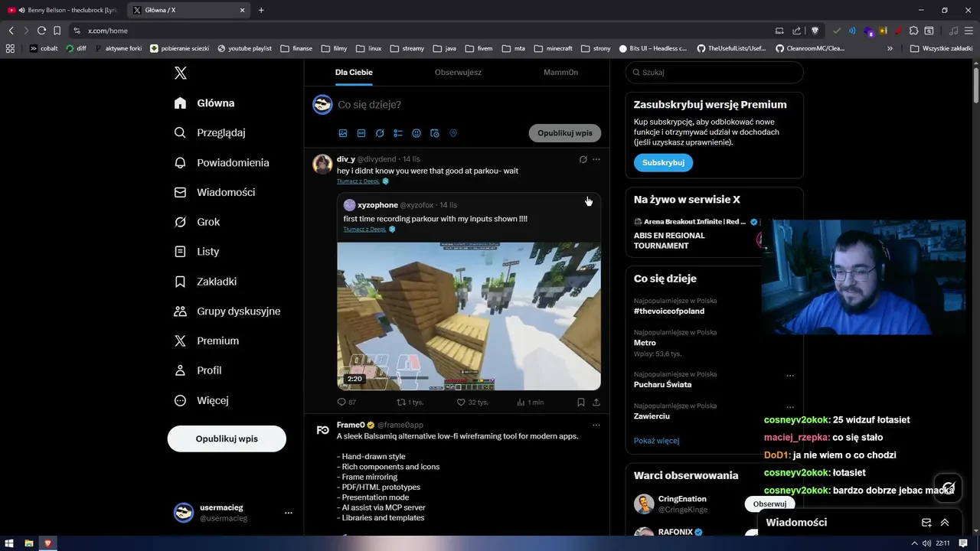Bookmark this page via the toolbar bookmark icon
This screenshot has height=551, width=980.
[x=57, y=31]
